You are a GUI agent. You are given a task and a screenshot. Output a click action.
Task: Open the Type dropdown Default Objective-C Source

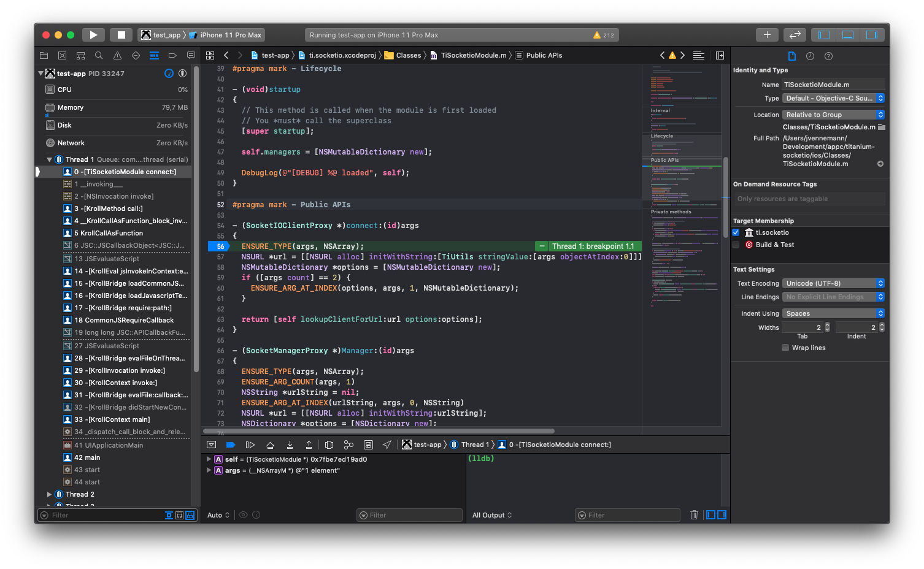(x=833, y=98)
